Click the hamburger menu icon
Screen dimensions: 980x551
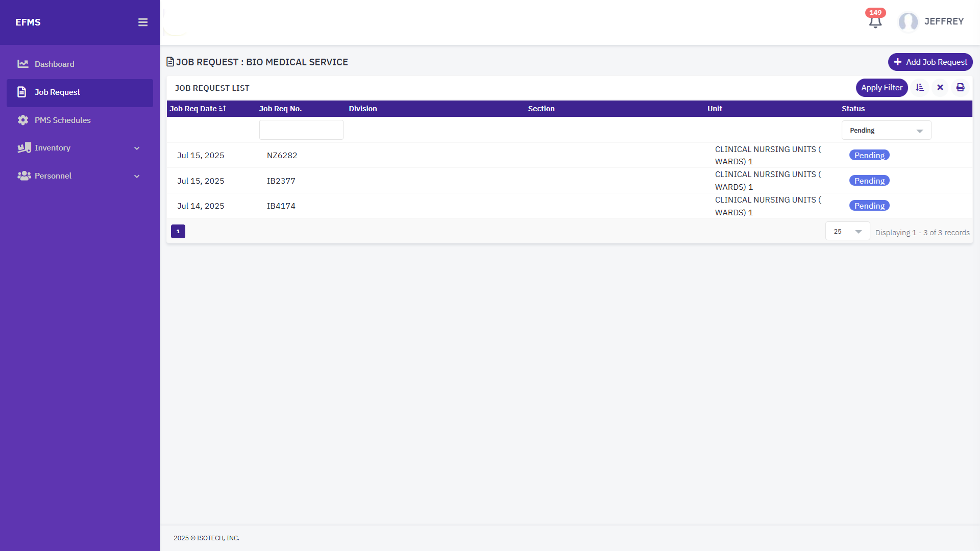coord(143,22)
